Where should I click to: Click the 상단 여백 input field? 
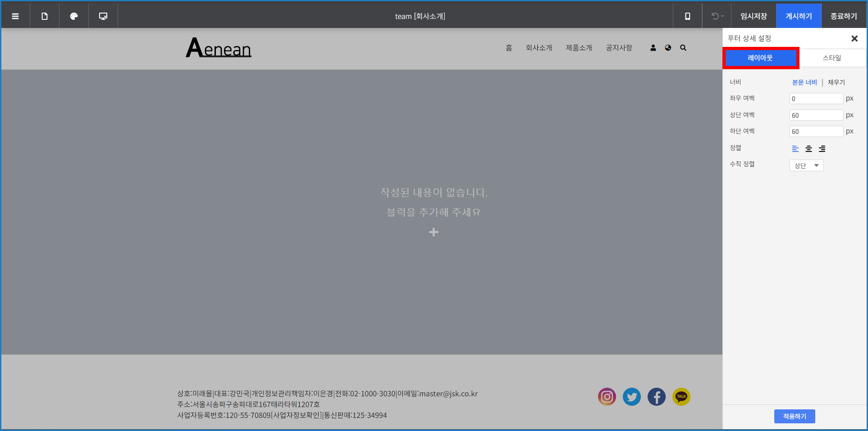coord(816,115)
